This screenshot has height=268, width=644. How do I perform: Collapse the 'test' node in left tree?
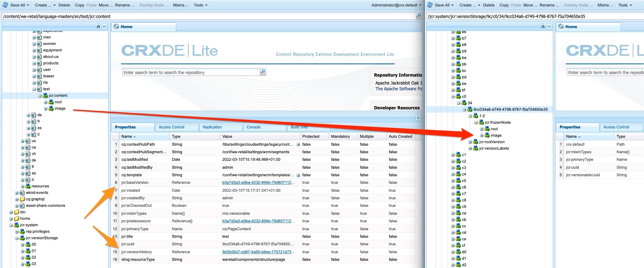[34, 89]
